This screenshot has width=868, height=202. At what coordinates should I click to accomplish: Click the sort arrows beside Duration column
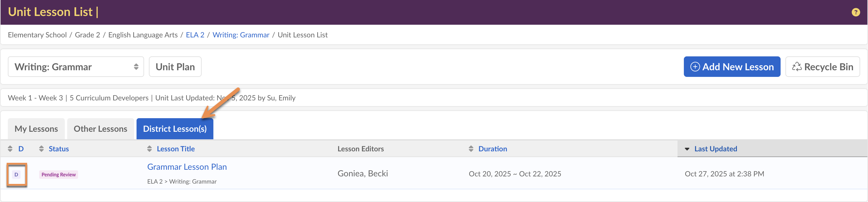[471, 149]
